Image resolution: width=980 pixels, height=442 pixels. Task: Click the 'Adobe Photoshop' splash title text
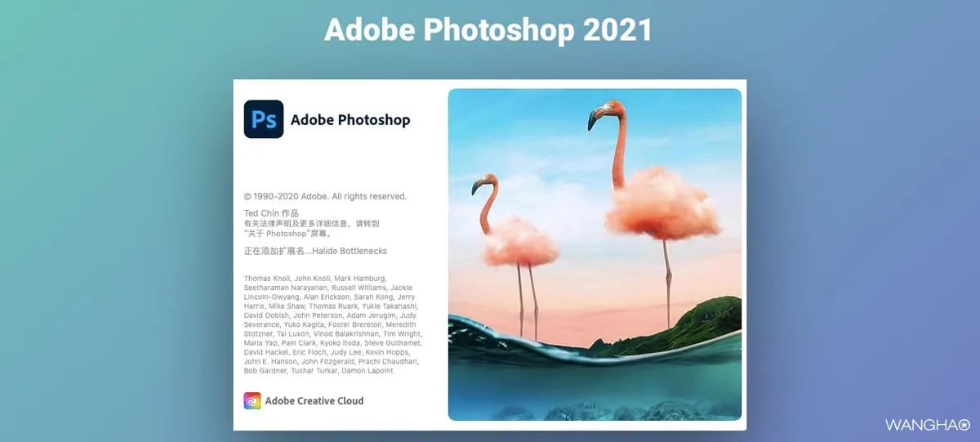tap(350, 120)
